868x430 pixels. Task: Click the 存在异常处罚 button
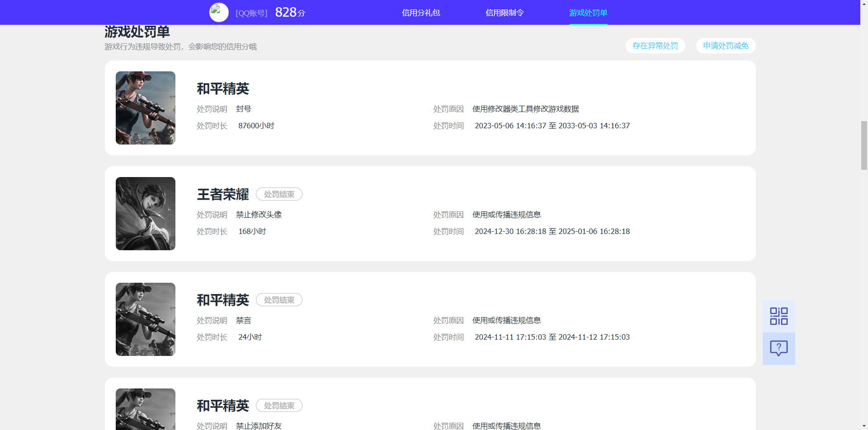click(x=655, y=46)
